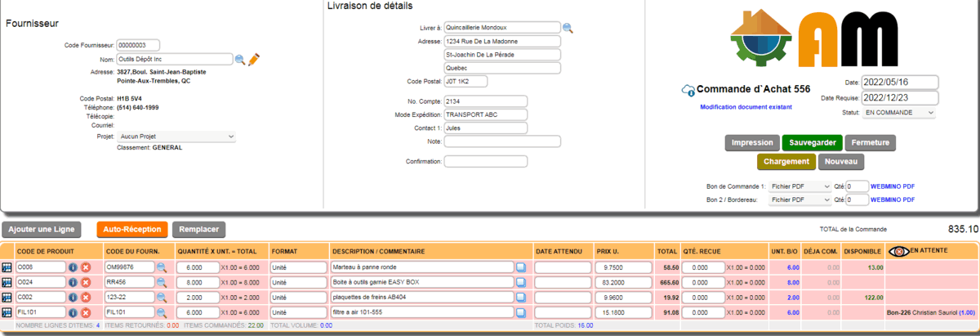The width and height of the screenshot is (980, 336).
Task: Click the No. Compte field 2134
Action: (x=485, y=101)
